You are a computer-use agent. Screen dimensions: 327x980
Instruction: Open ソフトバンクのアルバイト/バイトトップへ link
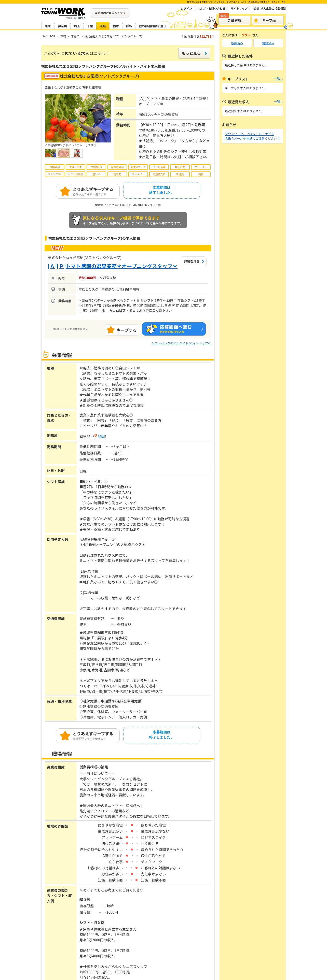pyautogui.click(x=181, y=343)
